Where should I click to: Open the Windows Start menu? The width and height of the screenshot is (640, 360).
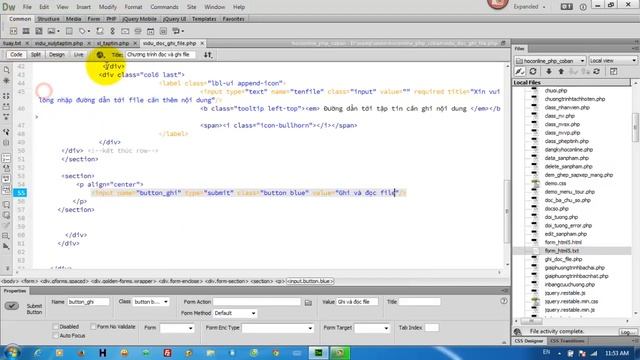(x=11, y=353)
